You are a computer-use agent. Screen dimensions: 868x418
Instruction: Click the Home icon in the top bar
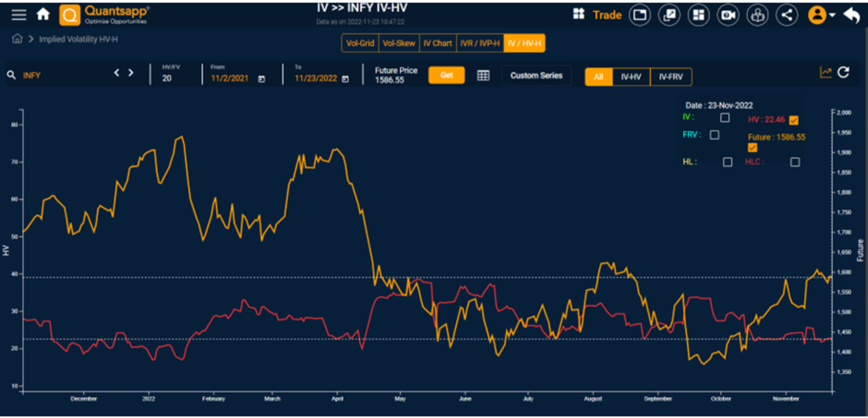(43, 14)
